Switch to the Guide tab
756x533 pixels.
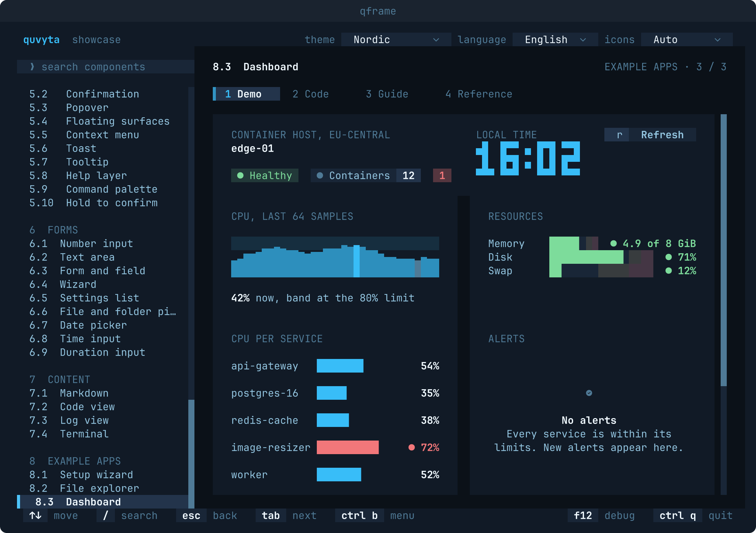[387, 94]
